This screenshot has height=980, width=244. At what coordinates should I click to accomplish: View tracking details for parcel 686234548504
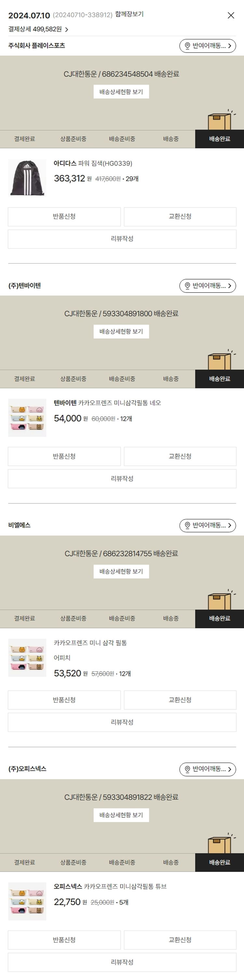121,92
